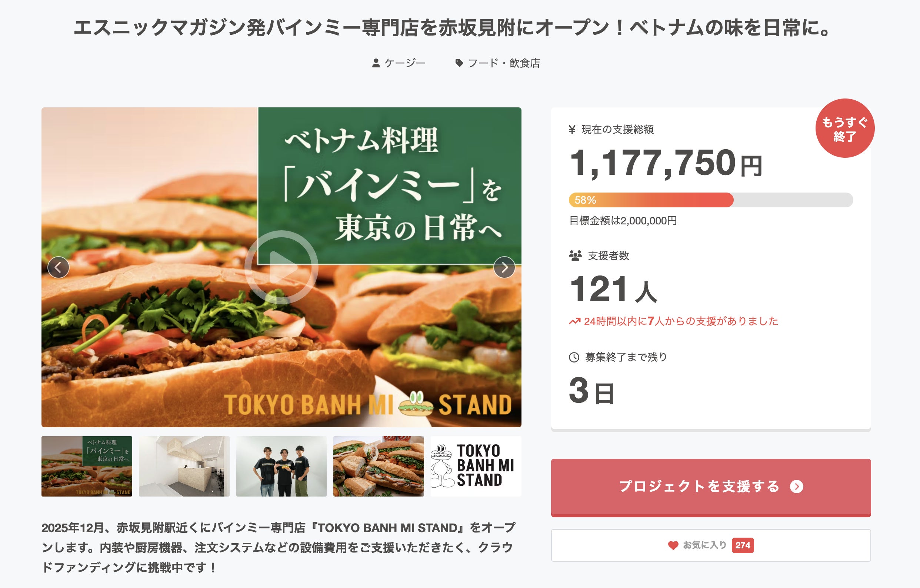Image resolution: width=920 pixels, height=588 pixels.
Task: Advance to next slide in image carousel
Action: [504, 267]
